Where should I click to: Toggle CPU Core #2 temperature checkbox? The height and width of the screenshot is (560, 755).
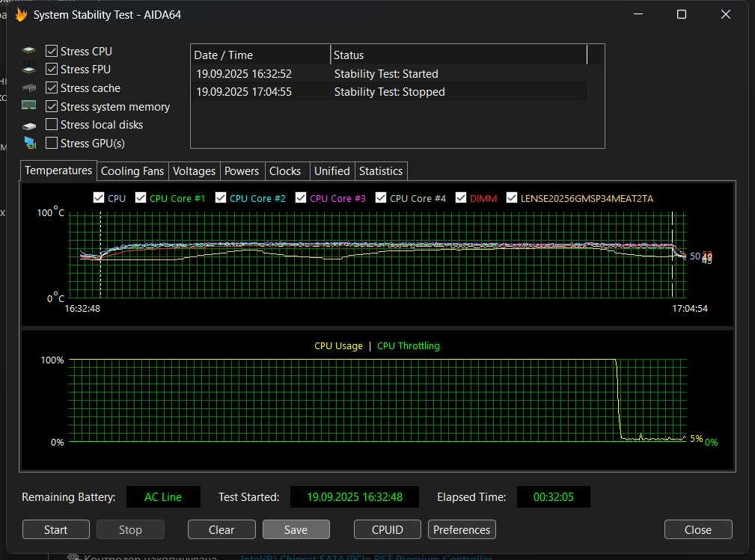point(221,197)
